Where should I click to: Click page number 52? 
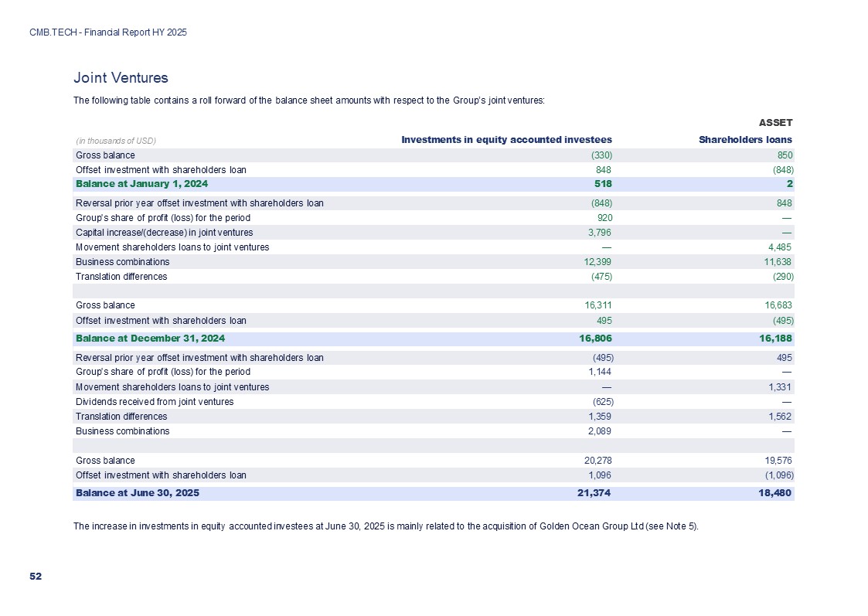click(x=36, y=576)
